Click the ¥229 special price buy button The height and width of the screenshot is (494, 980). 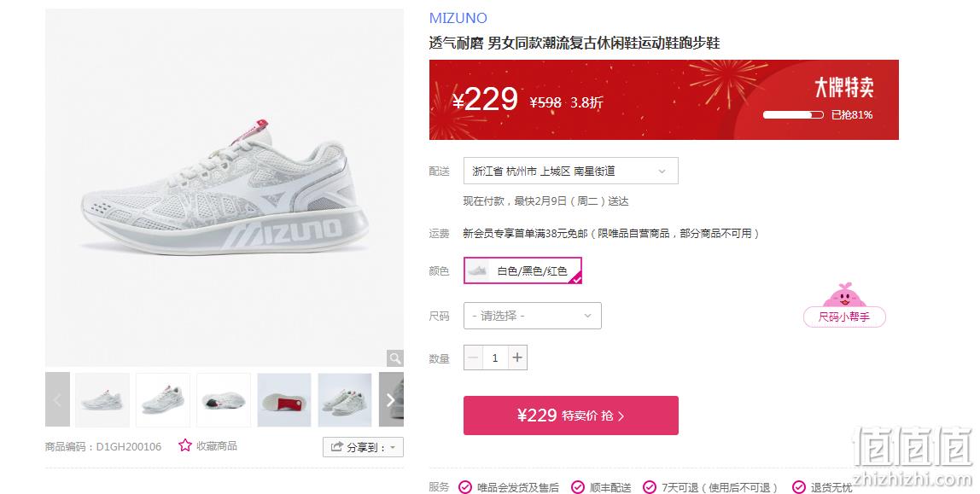point(570,416)
